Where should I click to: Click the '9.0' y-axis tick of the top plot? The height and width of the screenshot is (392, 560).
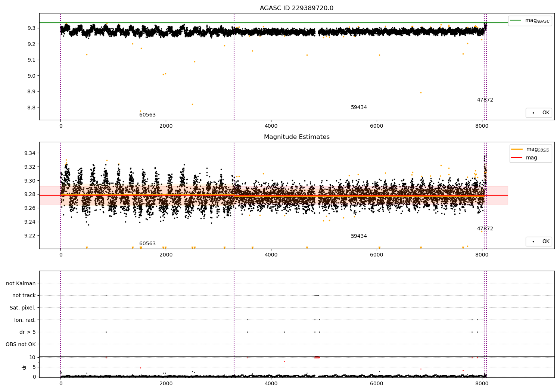[x=32, y=76]
